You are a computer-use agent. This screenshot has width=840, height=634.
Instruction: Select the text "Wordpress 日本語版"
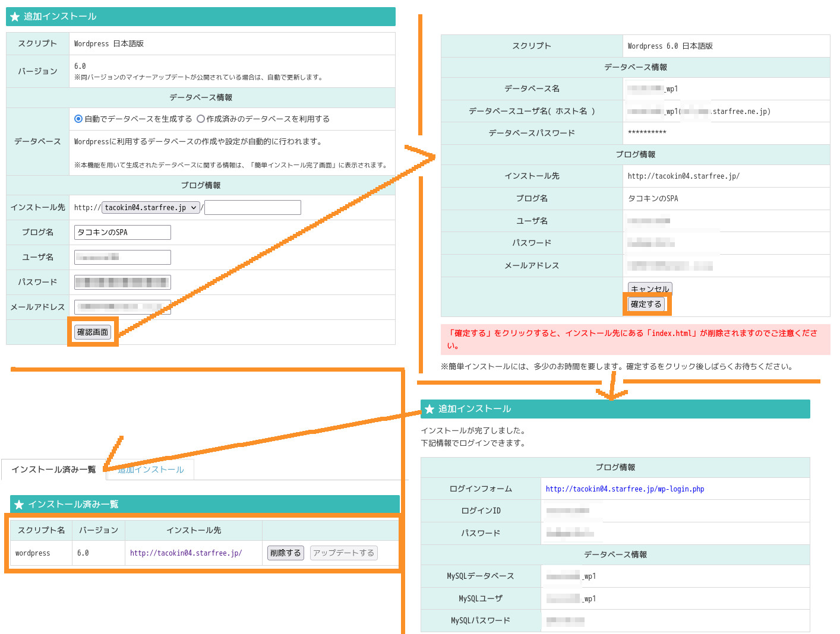pyautogui.click(x=109, y=44)
